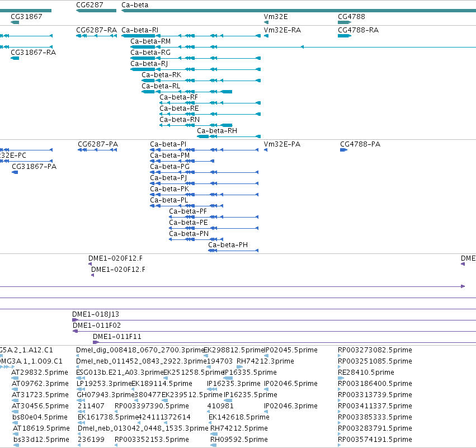Click the GH07943.3prime EST label
Image resolution: width=476 pixels, height=448 pixels.
click(x=105, y=395)
